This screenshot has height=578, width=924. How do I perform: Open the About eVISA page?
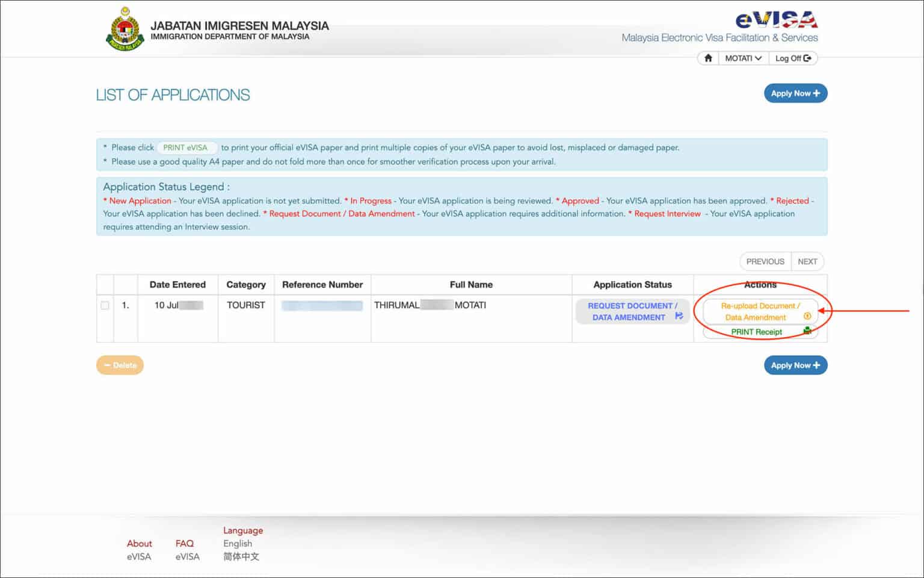pos(139,550)
